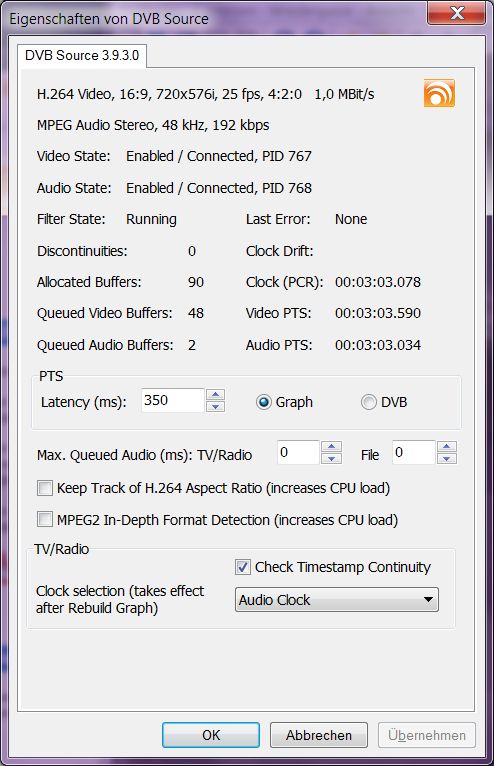Enable MPEG2 In-Depth Format Detection
Screen dimensions: 494x766
coord(45,519)
